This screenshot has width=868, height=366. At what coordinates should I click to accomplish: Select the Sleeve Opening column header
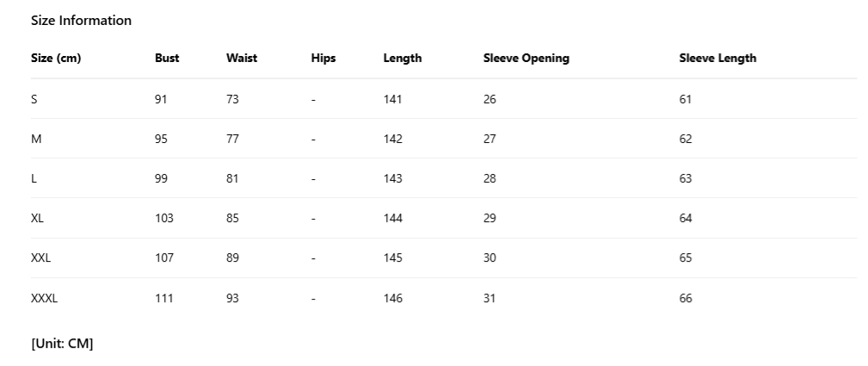(526, 59)
